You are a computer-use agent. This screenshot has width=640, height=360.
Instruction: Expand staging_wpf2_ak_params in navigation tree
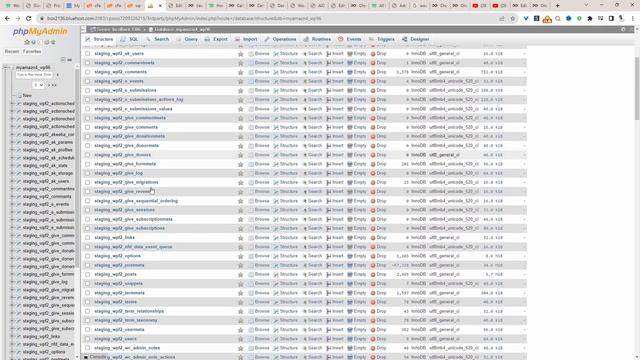[12, 142]
